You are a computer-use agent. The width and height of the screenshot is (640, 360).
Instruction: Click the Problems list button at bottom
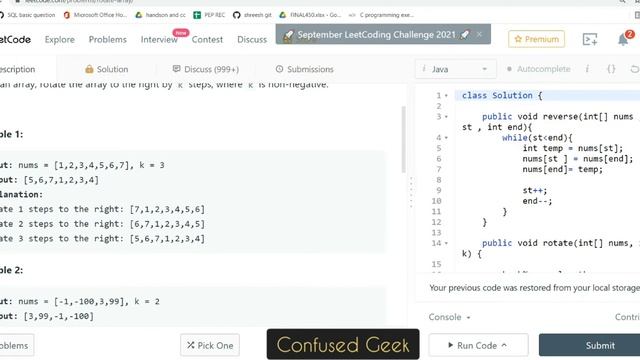coord(16,345)
